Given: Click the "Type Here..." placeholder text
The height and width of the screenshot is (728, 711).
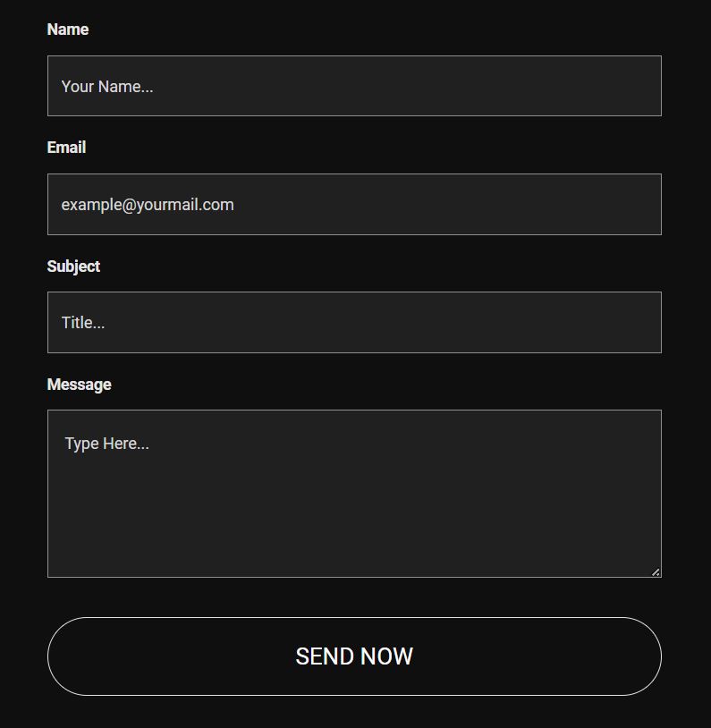Looking at the screenshot, I should tap(107, 444).
